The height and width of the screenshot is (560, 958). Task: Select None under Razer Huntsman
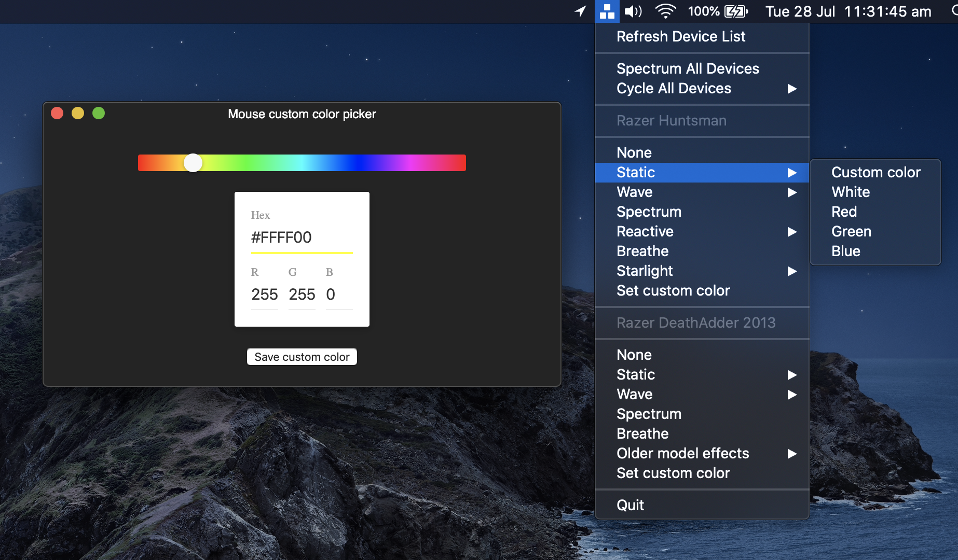702,152
